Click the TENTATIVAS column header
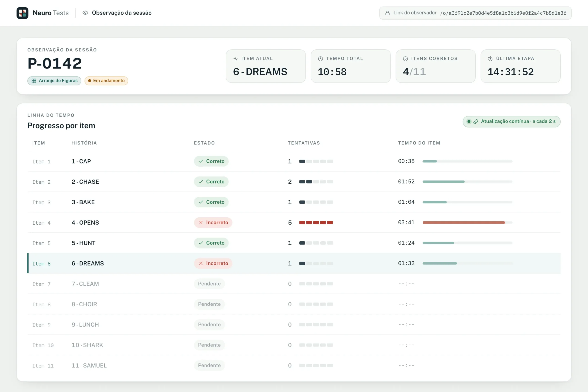Screen dimensions: 588x392 [304, 143]
